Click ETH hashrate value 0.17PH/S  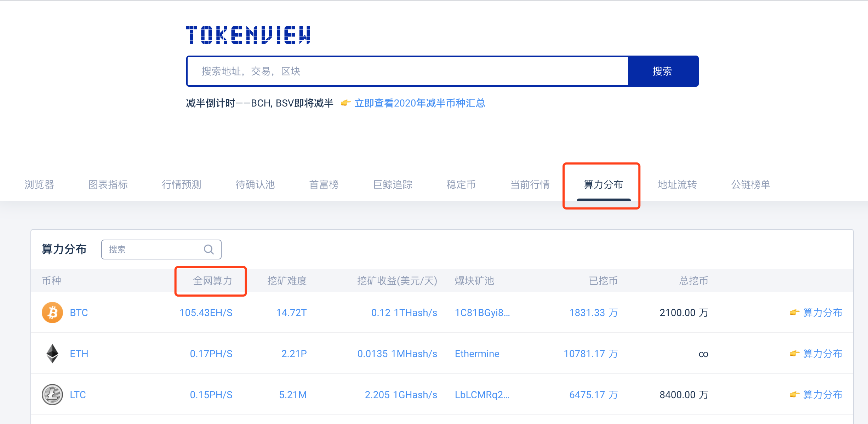(x=211, y=354)
